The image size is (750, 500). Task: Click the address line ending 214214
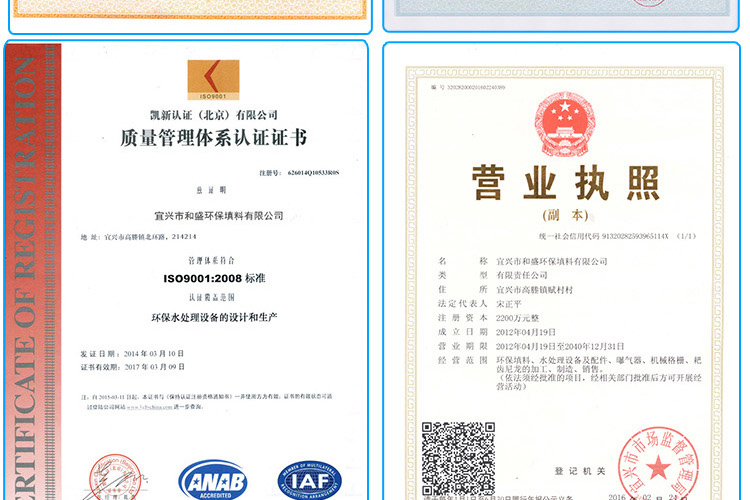click(138, 237)
